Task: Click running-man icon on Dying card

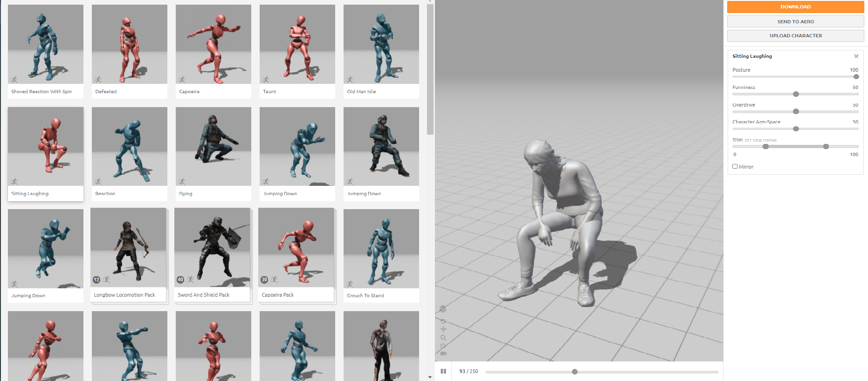Action: 182,182
